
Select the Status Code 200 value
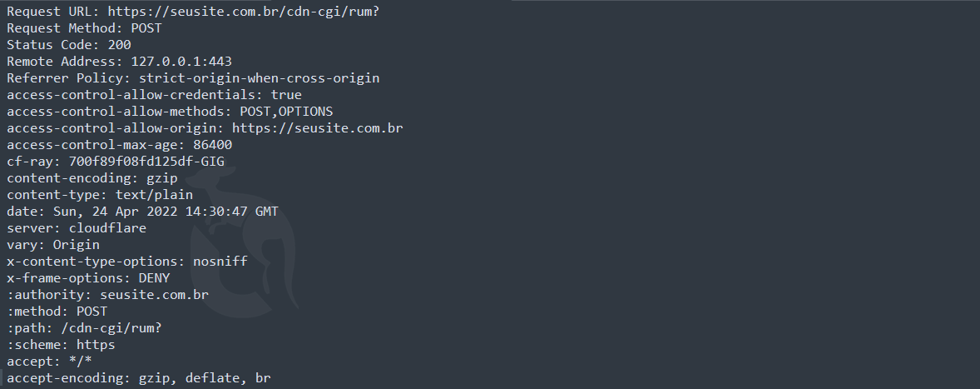click(119, 44)
